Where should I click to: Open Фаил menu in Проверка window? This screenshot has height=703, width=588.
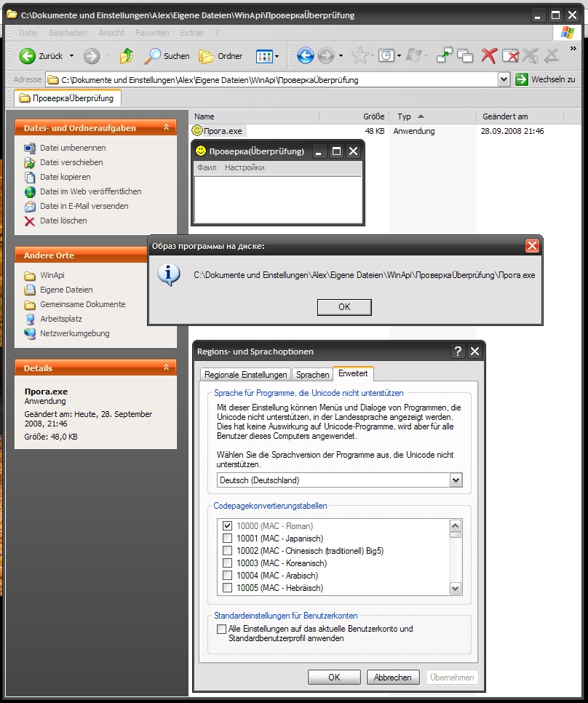207,167
